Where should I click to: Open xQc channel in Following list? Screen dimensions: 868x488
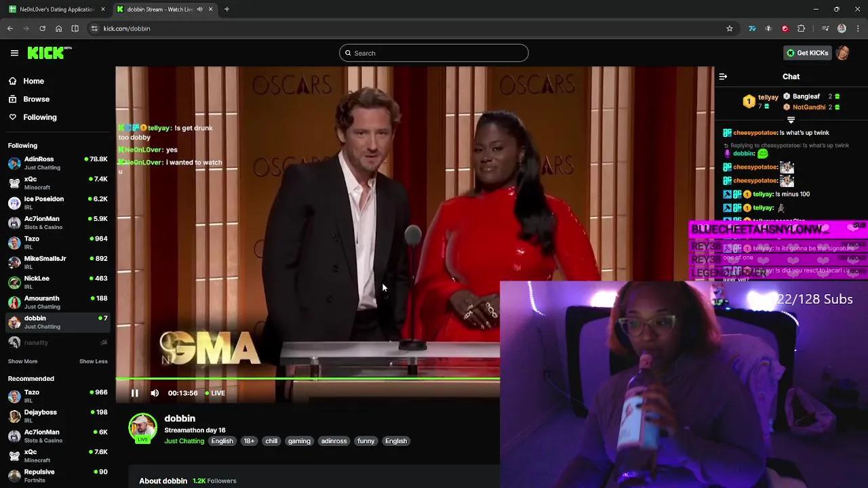[x=58, y=182]
